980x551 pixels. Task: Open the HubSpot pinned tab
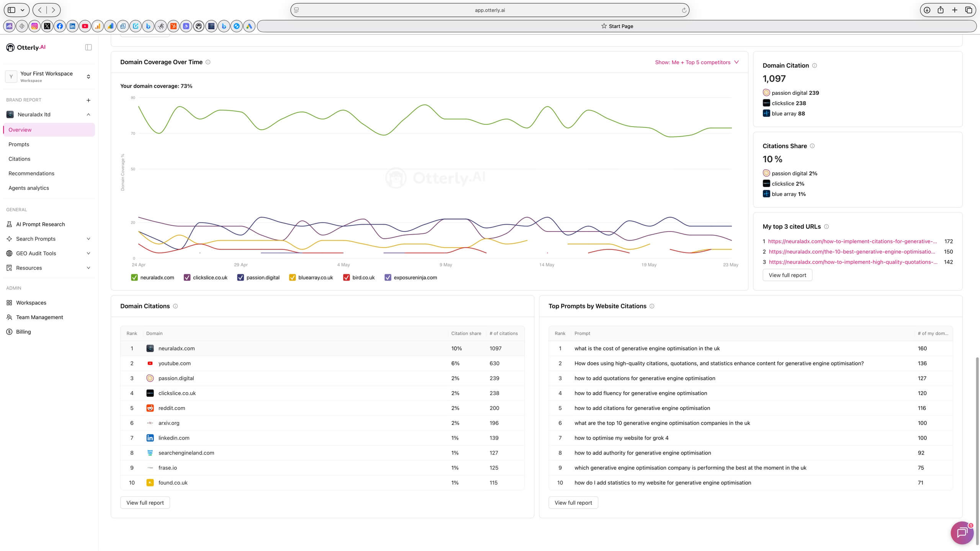coord(173,26)
